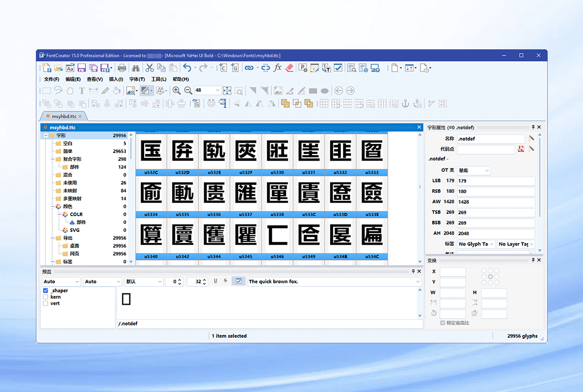Go to the previous glyph arrow
Image resolution: width=583 pixels, height=392 pixels.
(339, 90)
